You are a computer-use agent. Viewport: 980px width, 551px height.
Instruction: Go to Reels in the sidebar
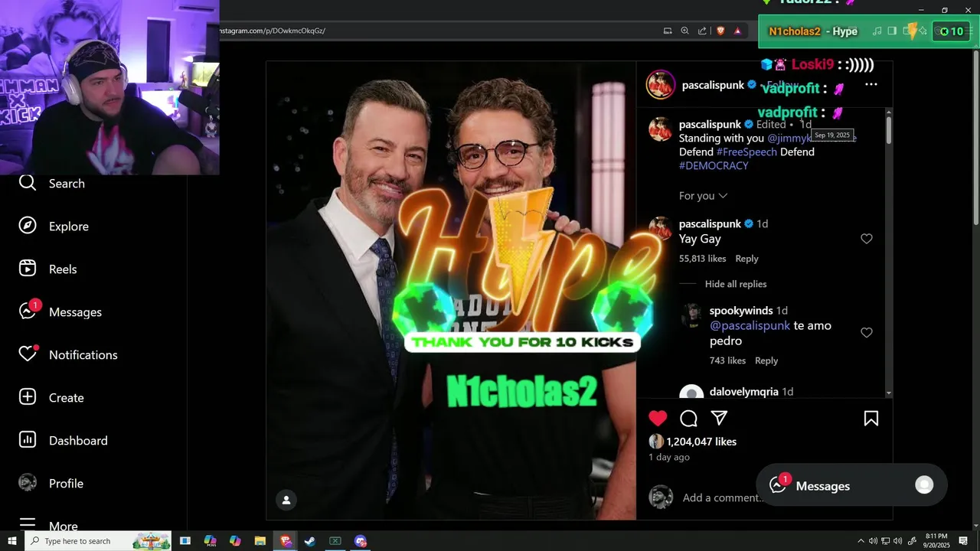pyautogui.click(x=47, y=269)
